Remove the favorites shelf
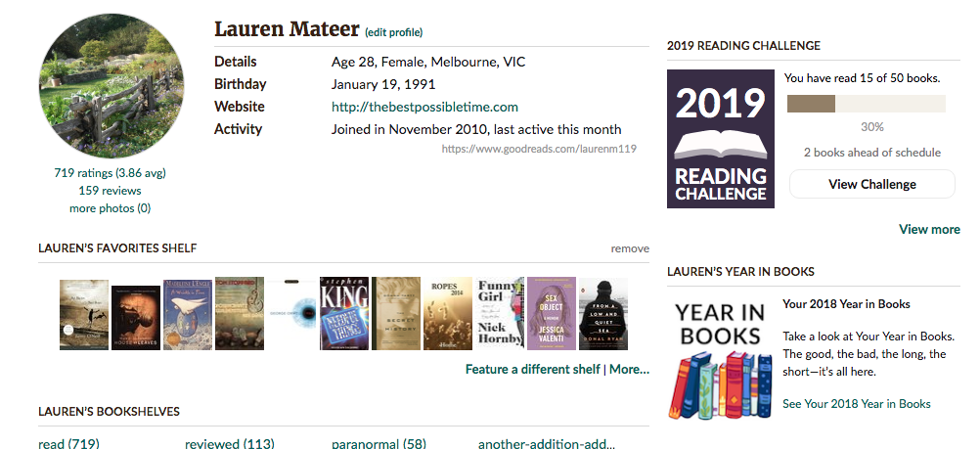This screenshot has width=980, height=449. pyautogui.click(x=630, y=248)
